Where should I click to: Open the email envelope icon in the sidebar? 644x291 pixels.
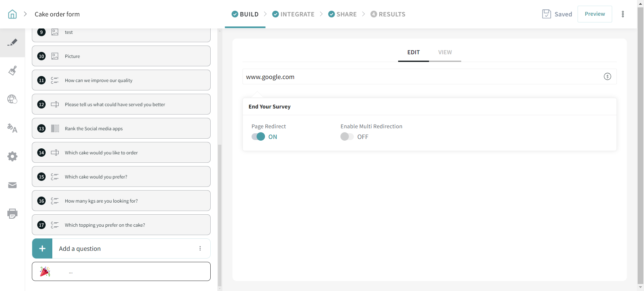(x=12, y=185)
